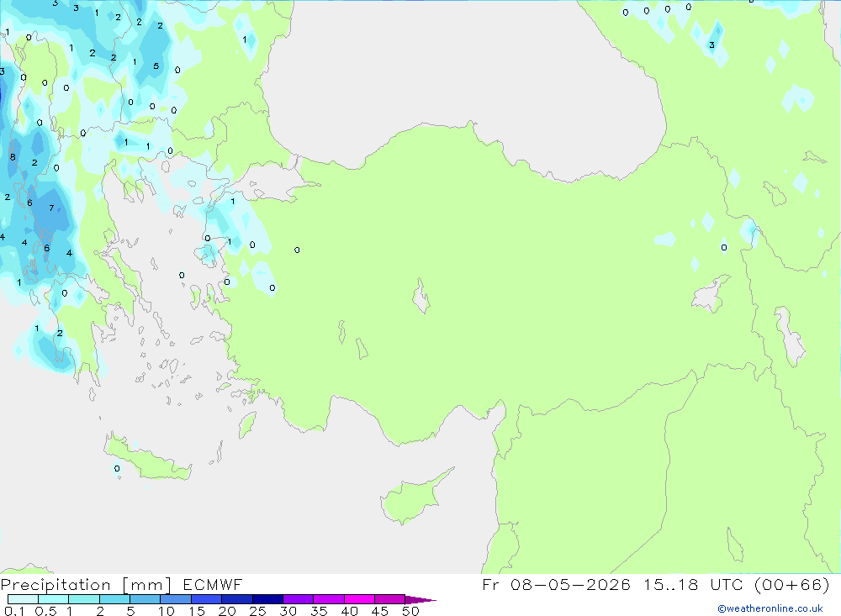Select the legend swatch between 2 and 5
Viewport: 841px width, 616px height.
pyautogui.click(x=114, y=599)
